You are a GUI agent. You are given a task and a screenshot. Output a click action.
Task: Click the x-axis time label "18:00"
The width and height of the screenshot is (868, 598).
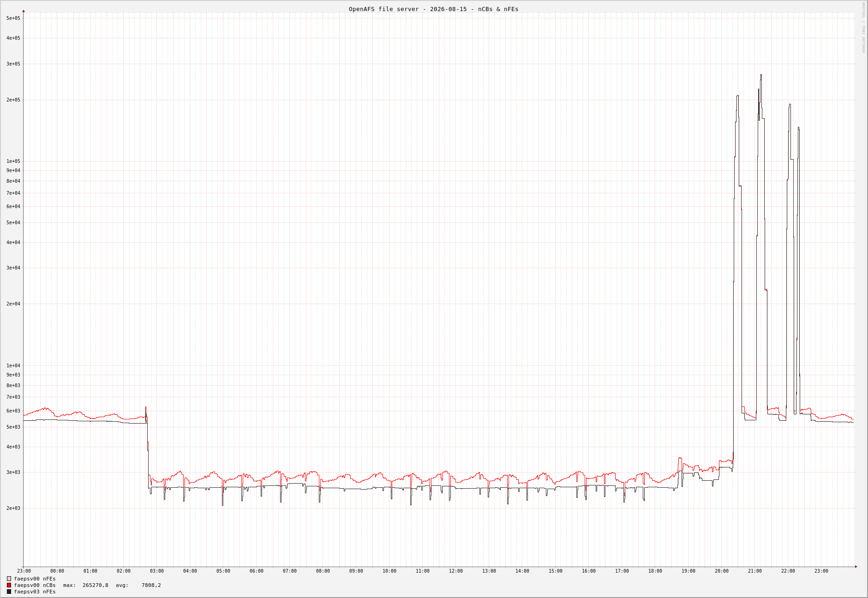655,571
